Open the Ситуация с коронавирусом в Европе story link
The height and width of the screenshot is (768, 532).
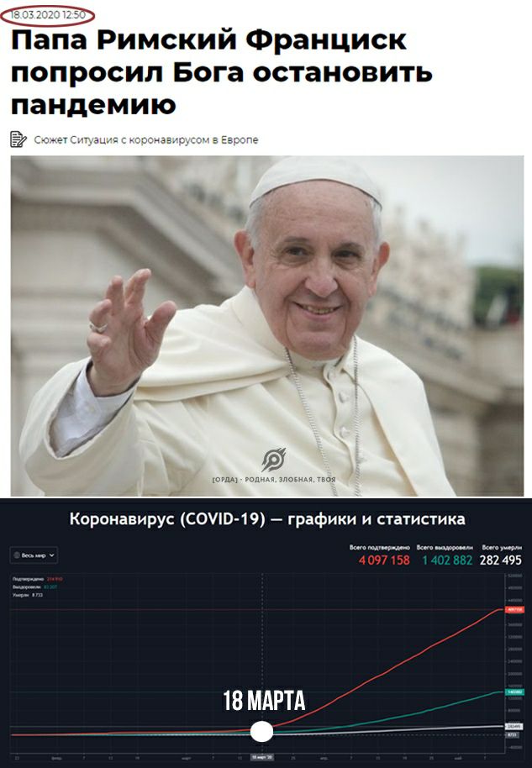[x=164, y=140]
